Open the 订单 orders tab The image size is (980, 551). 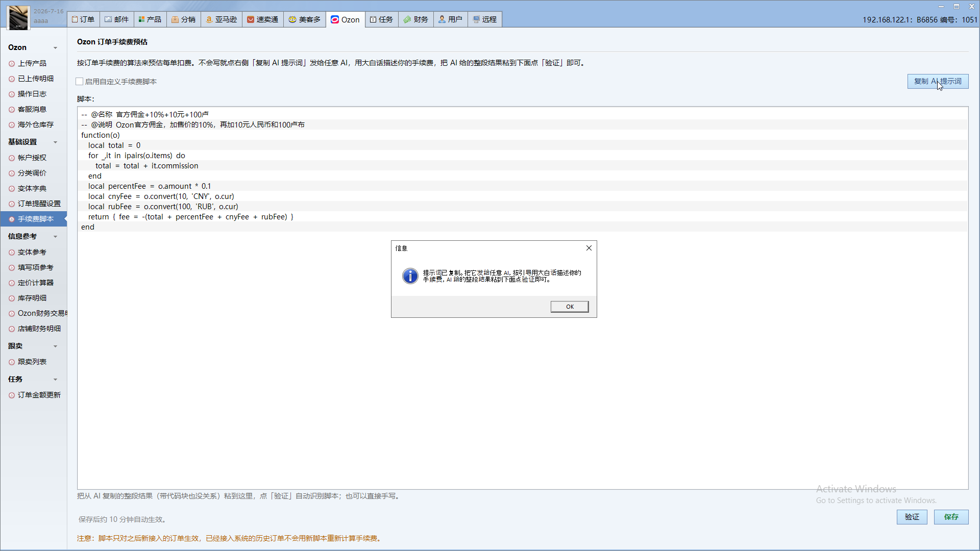[x=83, y=19]
